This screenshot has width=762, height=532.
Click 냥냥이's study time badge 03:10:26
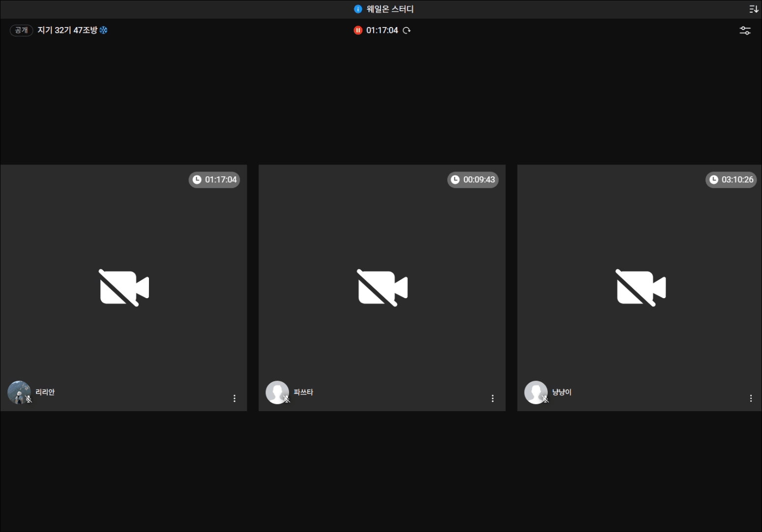pos(731,180)
